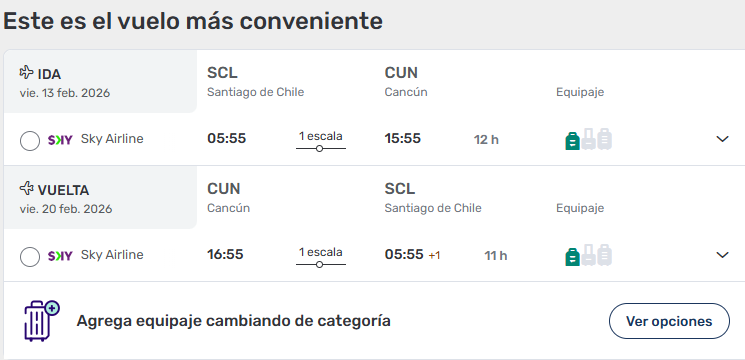This screenshot has height=360, width=745.
Task: Click the IDA vie. 13 feb. 2026 header
Action: [65, 83]
